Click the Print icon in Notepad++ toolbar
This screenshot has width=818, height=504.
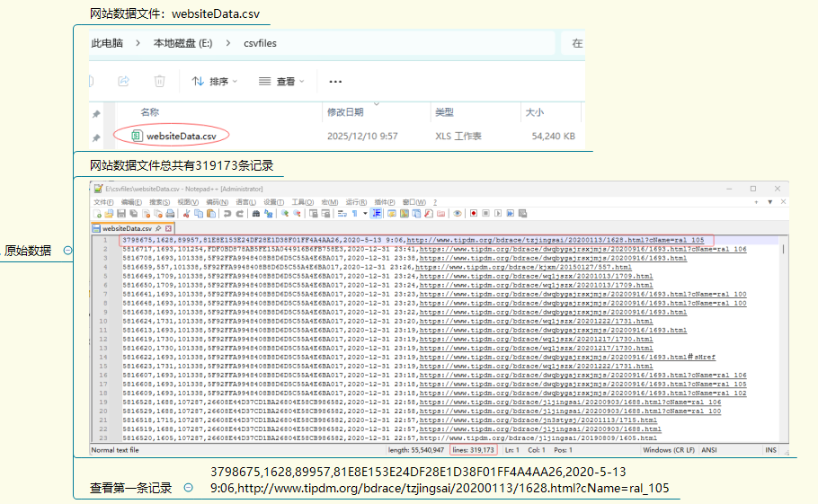click(170, 214)
